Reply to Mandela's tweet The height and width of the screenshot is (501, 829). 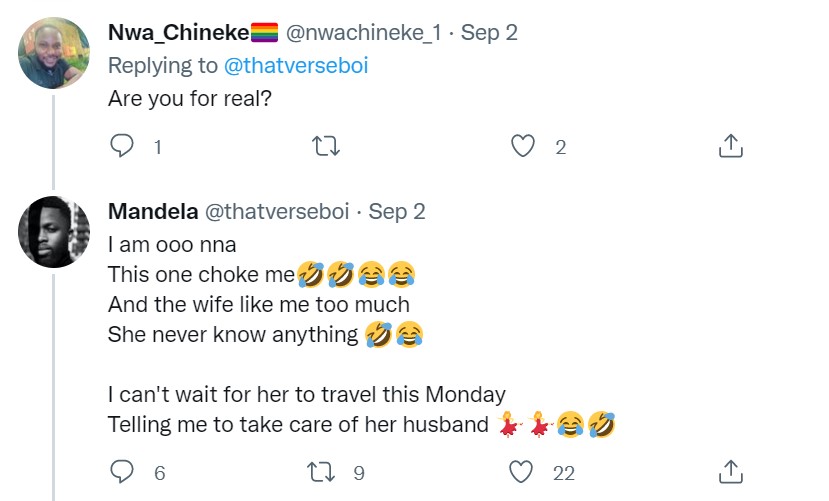click(x=122, y=471)
